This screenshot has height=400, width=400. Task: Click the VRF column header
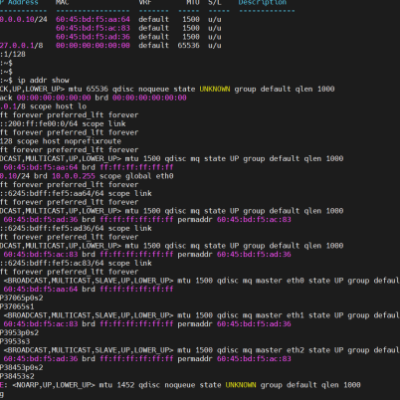[x=145, y=3]
